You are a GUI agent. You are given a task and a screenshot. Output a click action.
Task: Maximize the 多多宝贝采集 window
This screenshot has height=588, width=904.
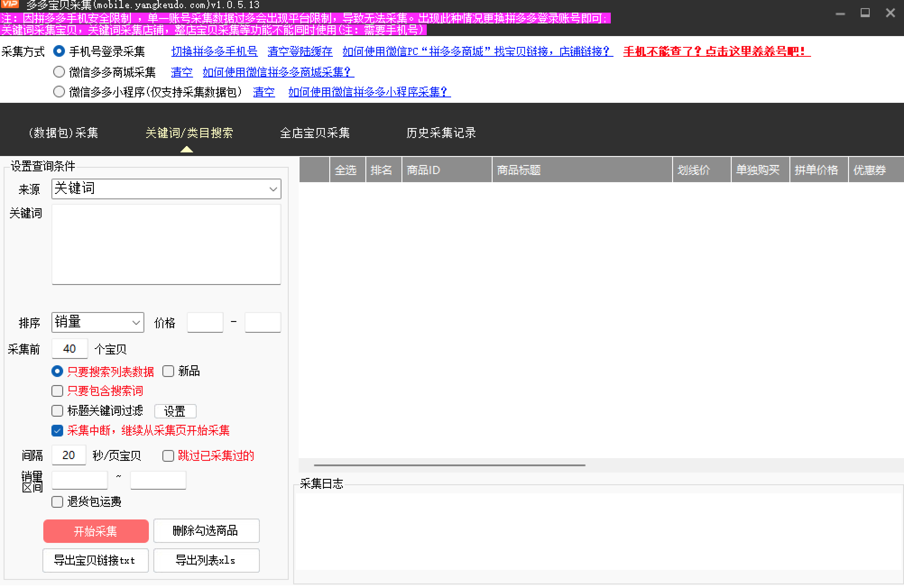865,13
